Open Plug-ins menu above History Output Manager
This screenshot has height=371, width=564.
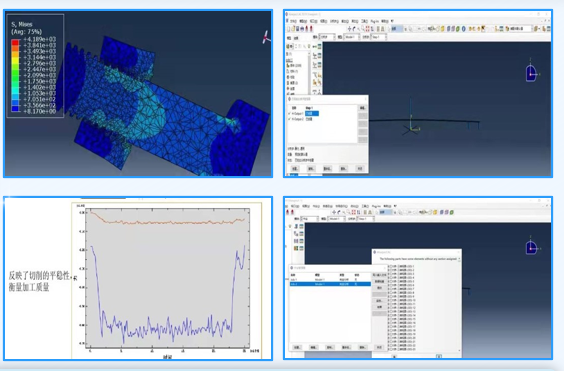tap(374, 21)
